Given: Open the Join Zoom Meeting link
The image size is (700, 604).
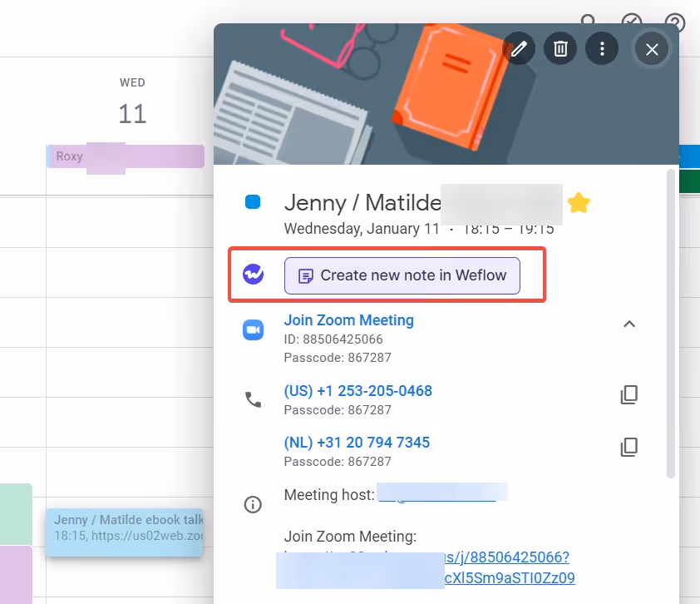Looking at the screenshot, I should point(348,319).
